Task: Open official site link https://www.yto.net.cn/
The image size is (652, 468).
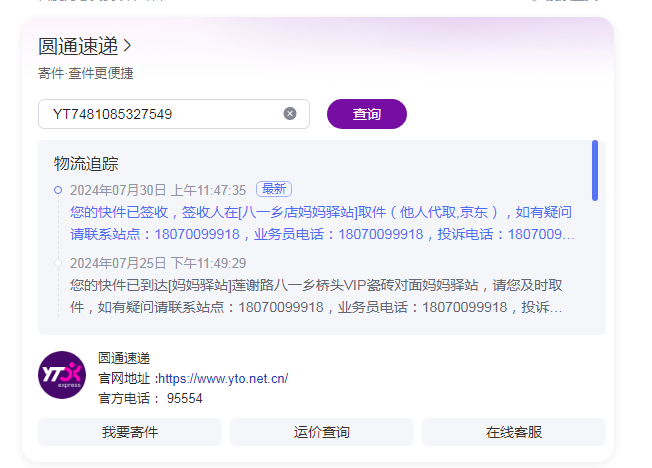Action: (223, 379)
